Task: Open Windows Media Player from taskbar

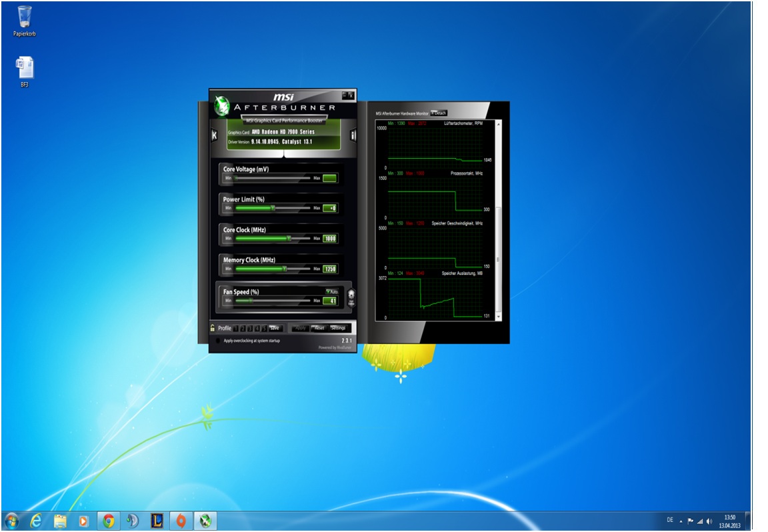Action: tap(84, 521)
